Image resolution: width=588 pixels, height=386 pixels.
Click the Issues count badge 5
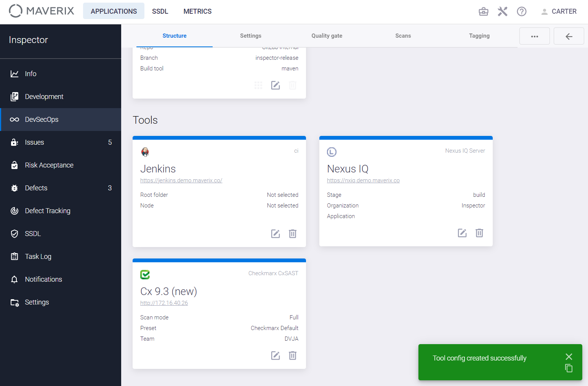(x=110, y=142)
